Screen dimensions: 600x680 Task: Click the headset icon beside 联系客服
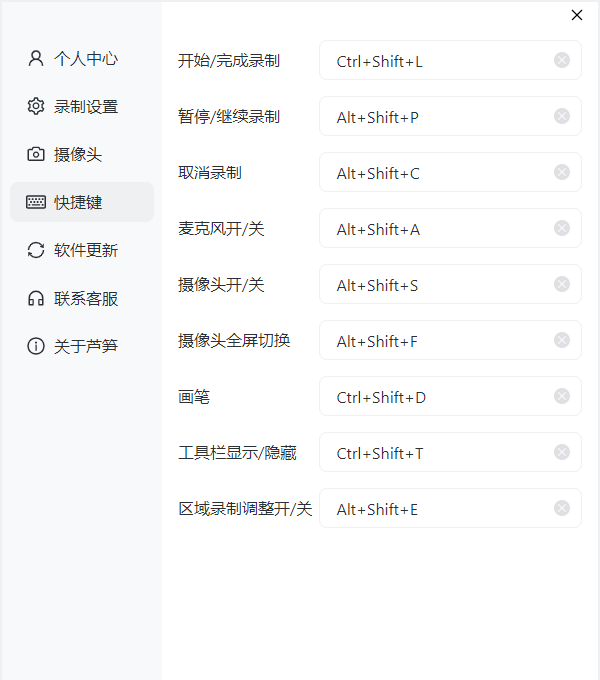36,298
